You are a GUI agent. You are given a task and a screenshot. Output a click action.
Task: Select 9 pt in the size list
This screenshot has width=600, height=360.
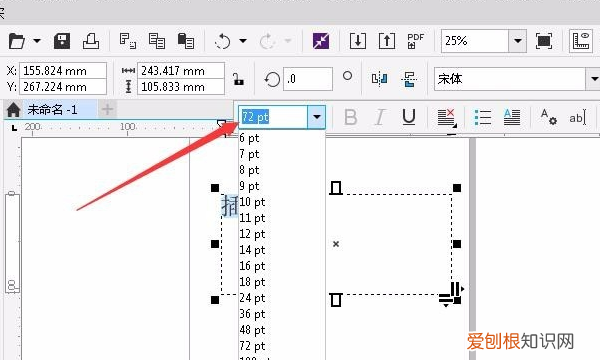point(282,186)
